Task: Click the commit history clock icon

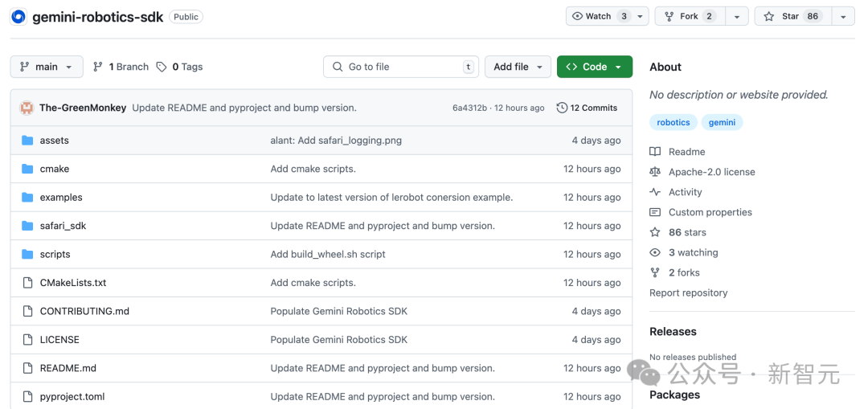Action: click(x=562, y=108)
